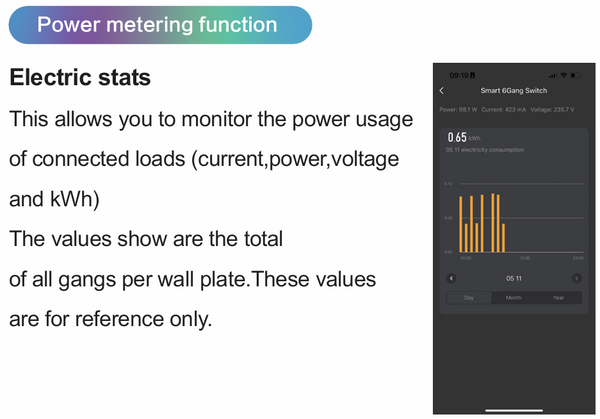Click the first orange bar in the chart
The height and width of the screenshot is (419, 600).
tap(464, 224)
